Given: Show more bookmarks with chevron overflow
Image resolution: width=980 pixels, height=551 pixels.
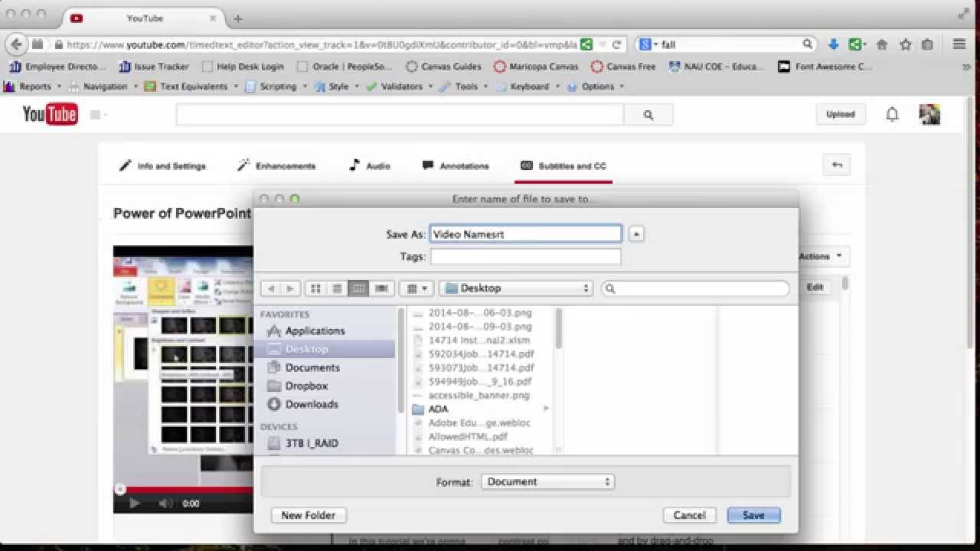Looking at the screenshot, I should pyautogui.click(x=965, y=67).
